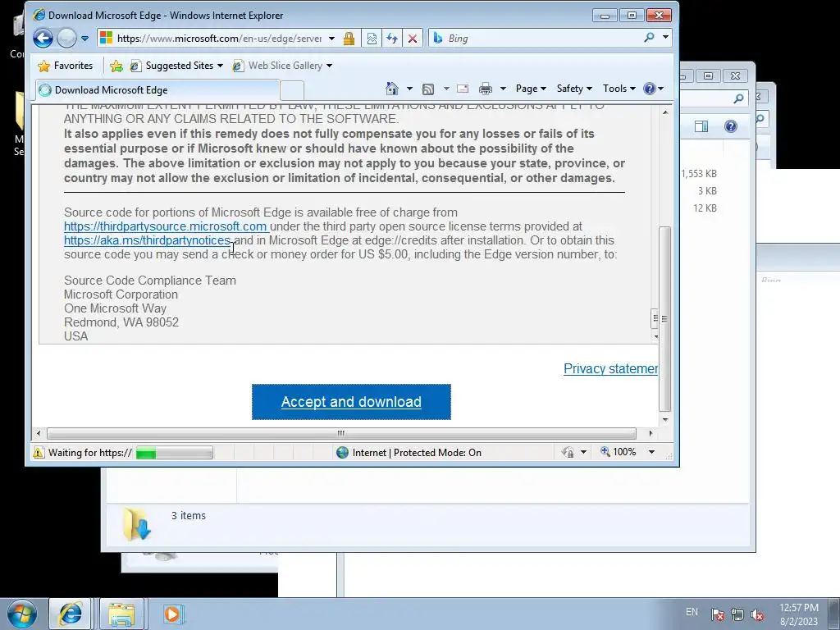840x630 pixels.
Task: Click the Internet Protected Mode zone indicator
Action: point(409,453)
